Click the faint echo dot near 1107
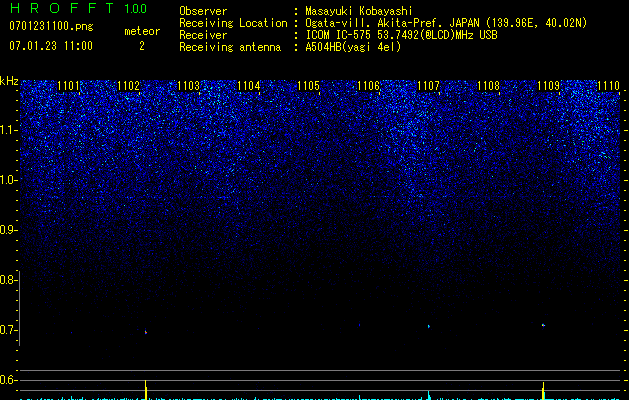 (429, 326)
